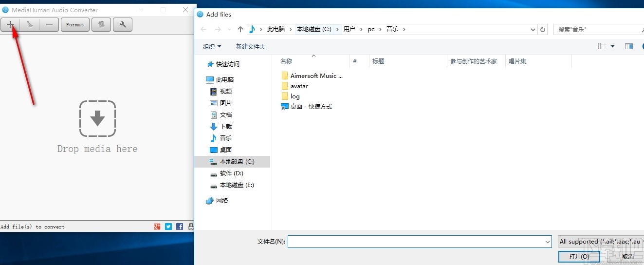Select 文档 in the navigation tree
Screen dimensions: 644x265
coord(226,114)
